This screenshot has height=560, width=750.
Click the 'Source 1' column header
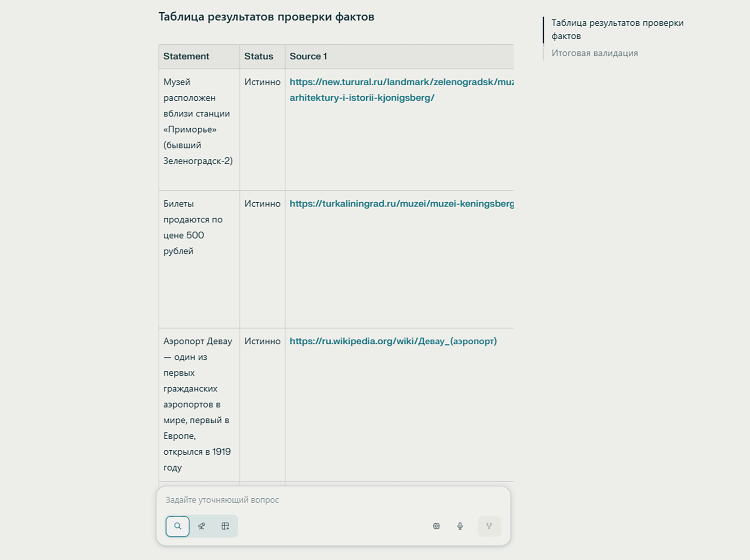[x=308, y=56]
